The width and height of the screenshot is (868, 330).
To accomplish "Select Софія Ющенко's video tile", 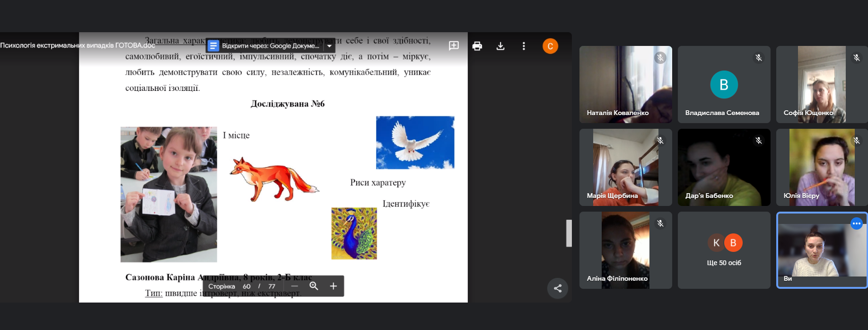I will pos(822,84).
